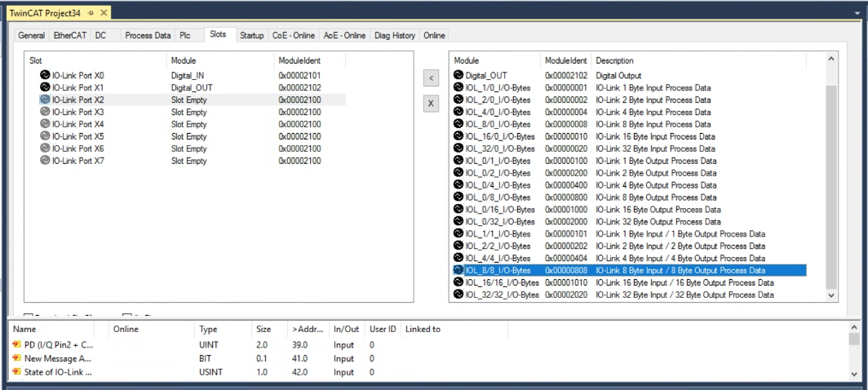Image resolution: width=868 pixels, height=390 pixels.
Task: Switch to the EtherCAT tab
Action: [x=70, y=35]
